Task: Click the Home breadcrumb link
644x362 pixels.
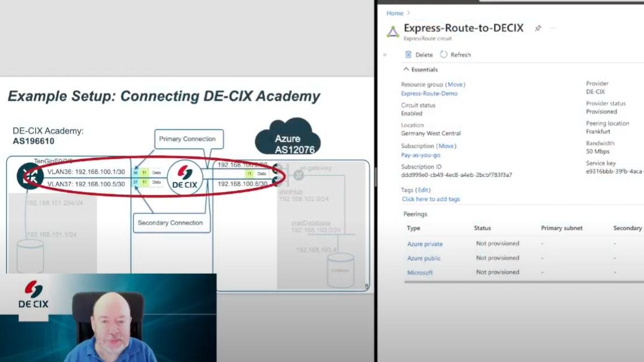Action: pos(395,13)
